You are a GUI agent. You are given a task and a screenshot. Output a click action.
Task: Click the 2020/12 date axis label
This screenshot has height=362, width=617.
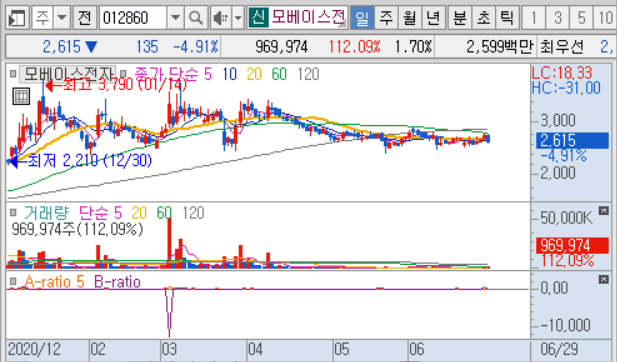[34, 349]
